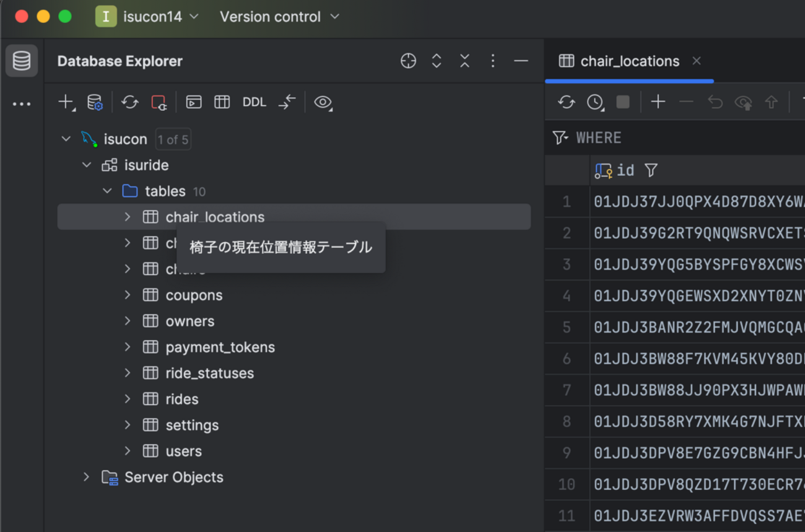Screen dimensions: 805x532
Task: Toggle the eye view options icon
Action: (323, 102)
